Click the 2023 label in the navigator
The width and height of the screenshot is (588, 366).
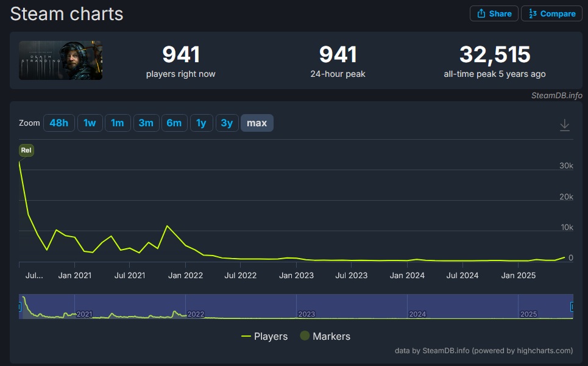tap(306, 314)
